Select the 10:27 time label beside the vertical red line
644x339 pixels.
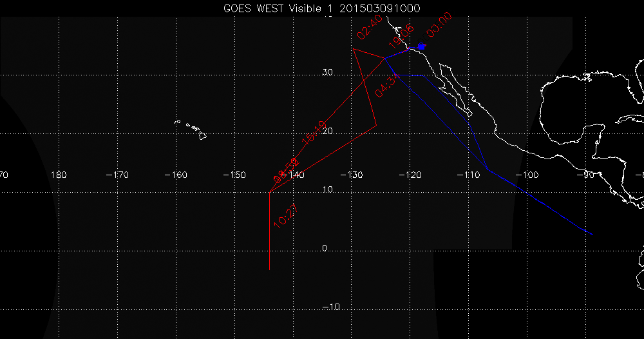pyautogui.click(x=285, y=216)
